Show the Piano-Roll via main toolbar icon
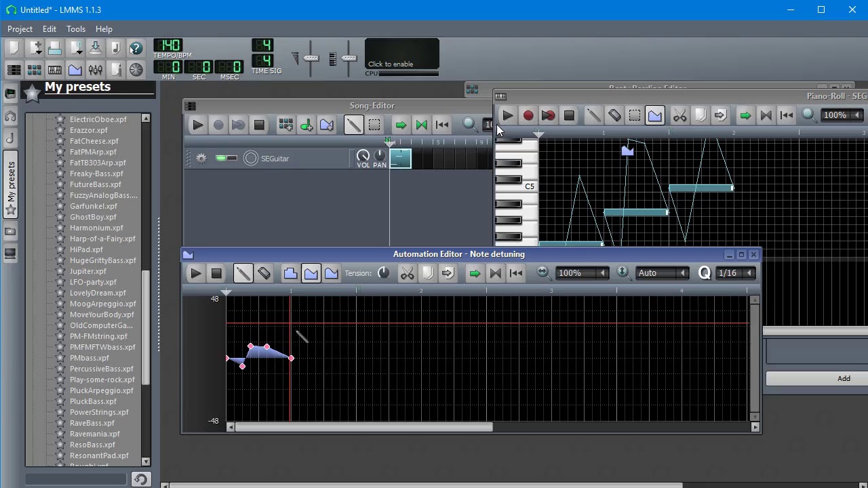The width and height of the screenshot is (868, 488). 55,70
